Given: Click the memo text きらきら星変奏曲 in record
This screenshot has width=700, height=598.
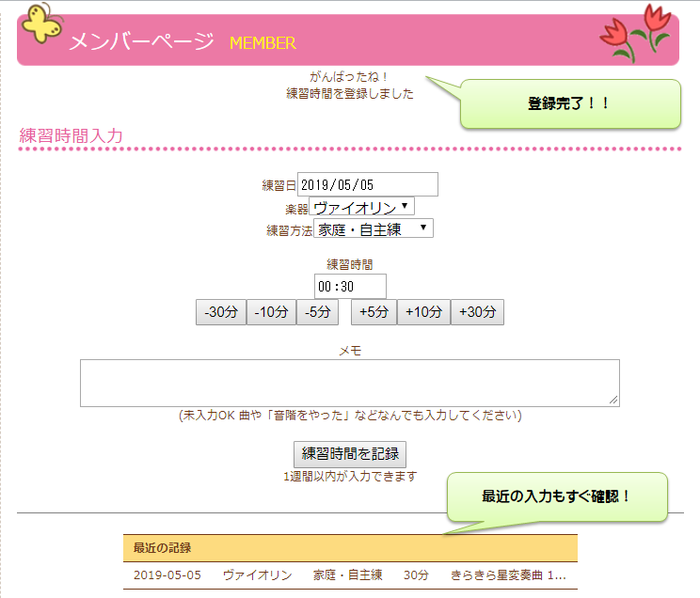Looking at the screenshot, I should point(508,574).
